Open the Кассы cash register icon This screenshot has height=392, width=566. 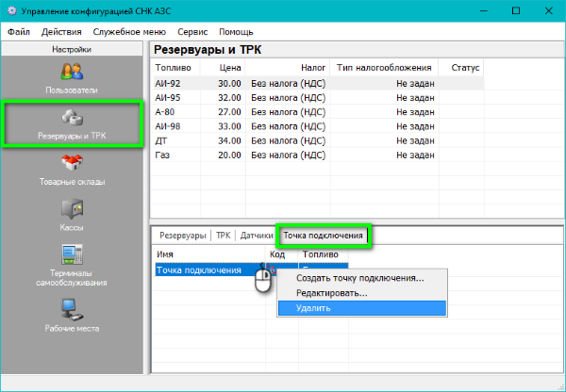pos(74,209)
